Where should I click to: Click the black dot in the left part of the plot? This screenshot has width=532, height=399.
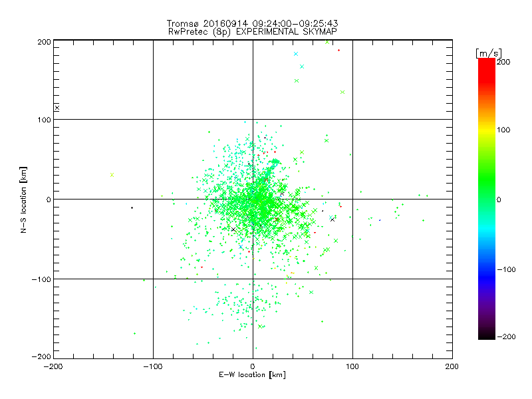(x=132, y=207)
